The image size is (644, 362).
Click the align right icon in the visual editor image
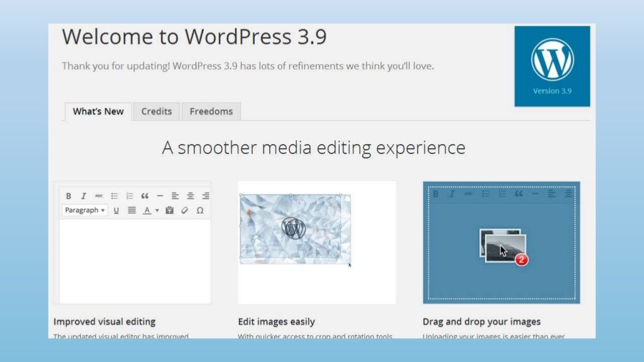[x=206, y=196]
